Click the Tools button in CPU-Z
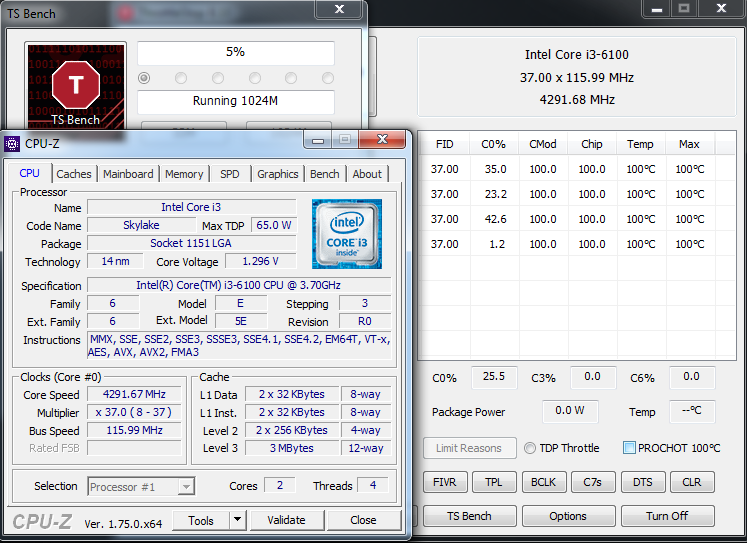The image size is (747, 543). (x=201, y=520)
